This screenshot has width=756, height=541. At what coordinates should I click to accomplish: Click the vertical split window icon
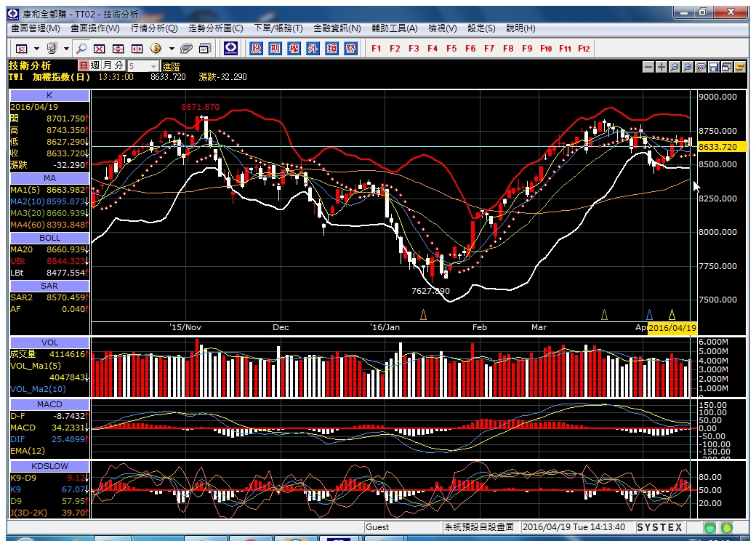tap(118, 49)
